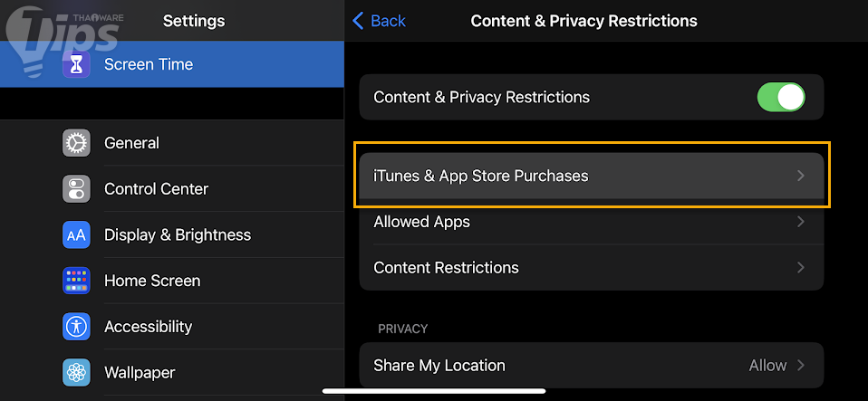The height and width of the screenshot is (401, 868).
Task: Expand the Content Restrictions chevron
Action: point(800,268)
